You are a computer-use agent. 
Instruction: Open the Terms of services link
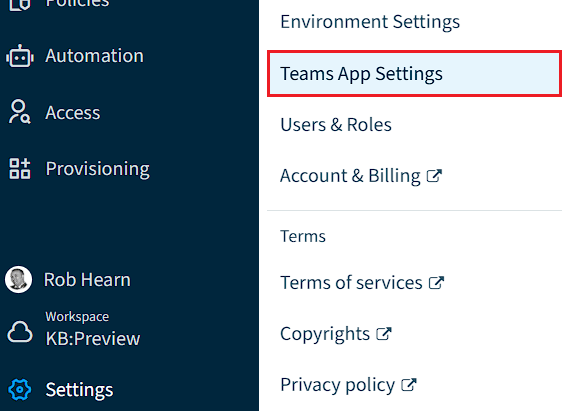point(351,283)
